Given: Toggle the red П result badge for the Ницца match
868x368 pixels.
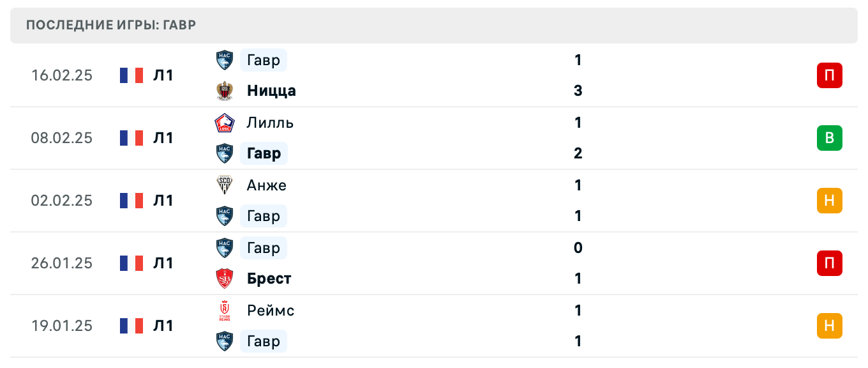Looking at the screenshot, I should [829, 75].
